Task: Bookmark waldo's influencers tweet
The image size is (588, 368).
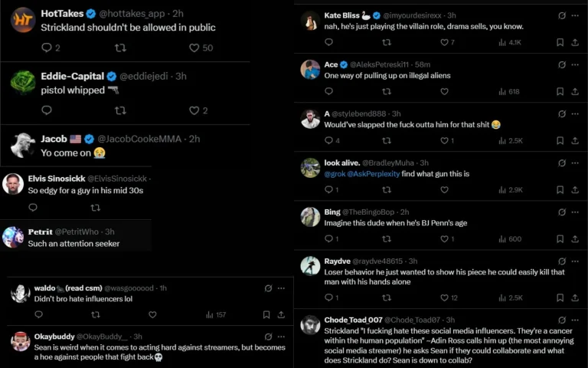Action: pyautogui.click(x=266, y=314)
